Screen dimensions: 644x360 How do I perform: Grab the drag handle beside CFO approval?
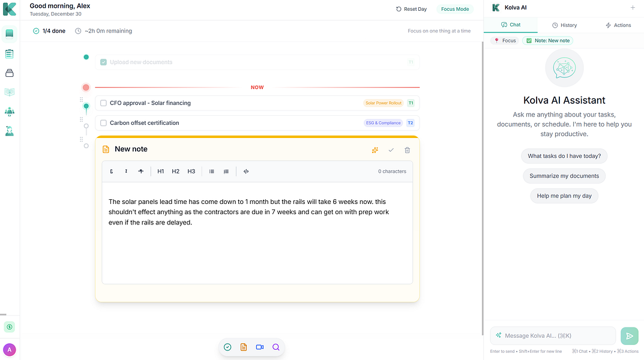[x=81, y=100]
